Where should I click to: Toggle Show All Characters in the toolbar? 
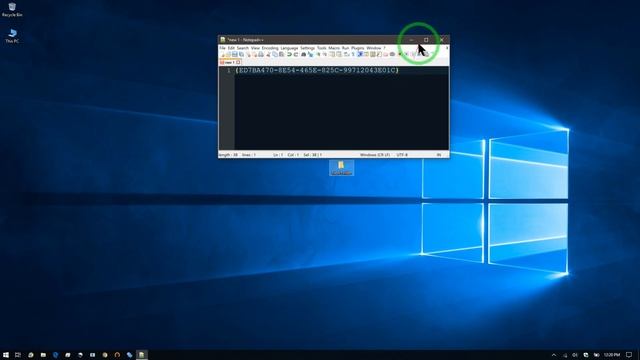click(353, 54)
